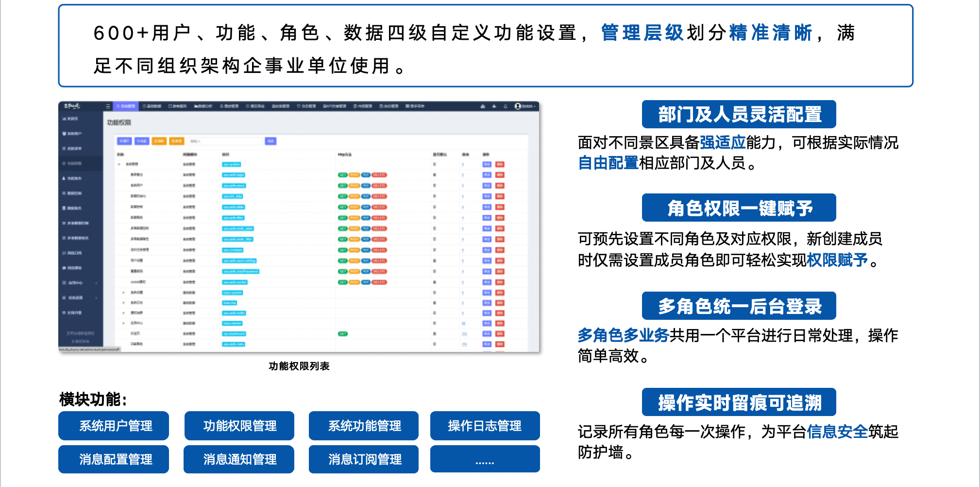This screenshot has width=980, height=487.
Task: Expand the base.market tree row in the table
Action: coord(124,323)
